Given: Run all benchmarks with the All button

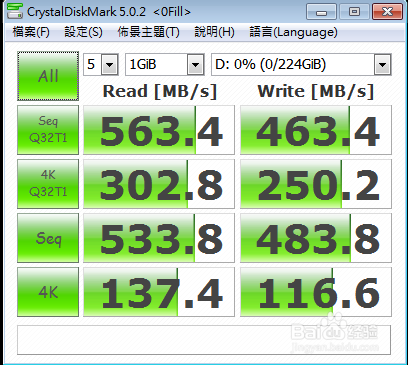Looking at the screenshot, I should pos(48,76).
